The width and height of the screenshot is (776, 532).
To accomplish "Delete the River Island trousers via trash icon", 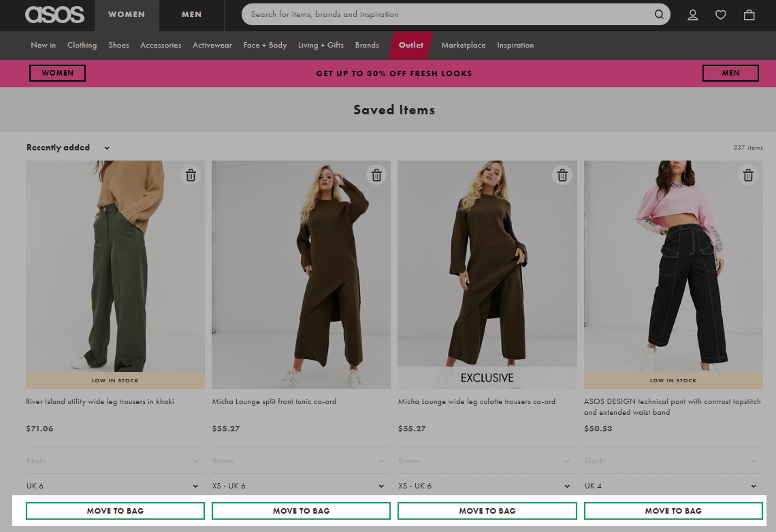I will [190, 175].
